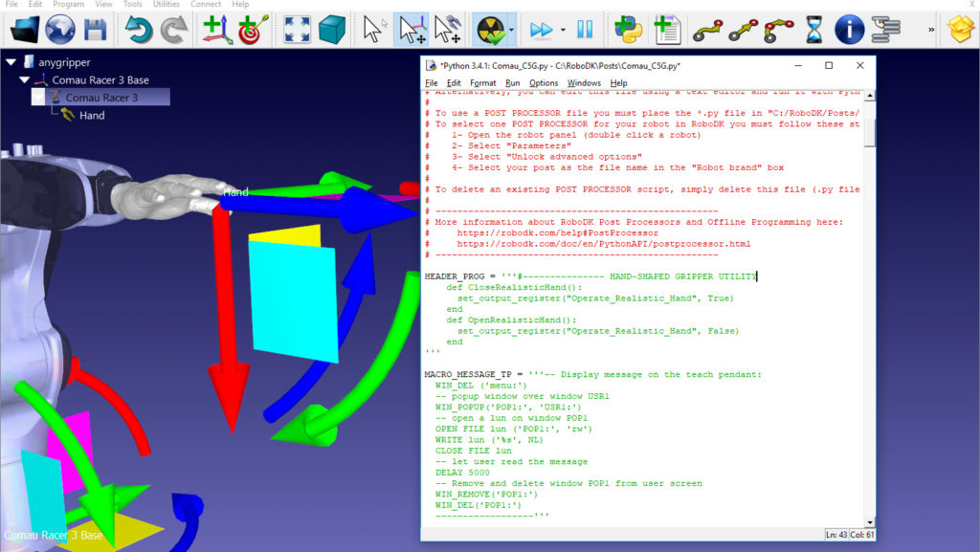This screenshot has width=980, height=552.
Task: Expand the toolbar overflow chevron
Action: [931, 30]
